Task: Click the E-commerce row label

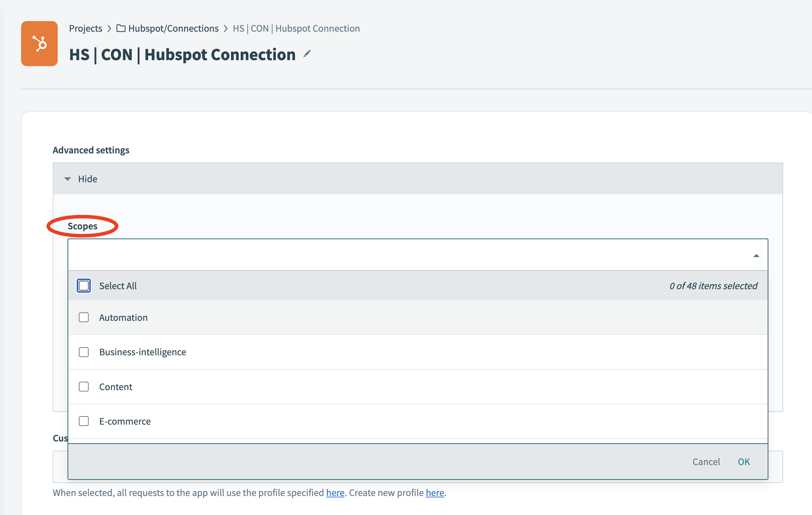Action: pyautogui.click(x=125, y=421)
